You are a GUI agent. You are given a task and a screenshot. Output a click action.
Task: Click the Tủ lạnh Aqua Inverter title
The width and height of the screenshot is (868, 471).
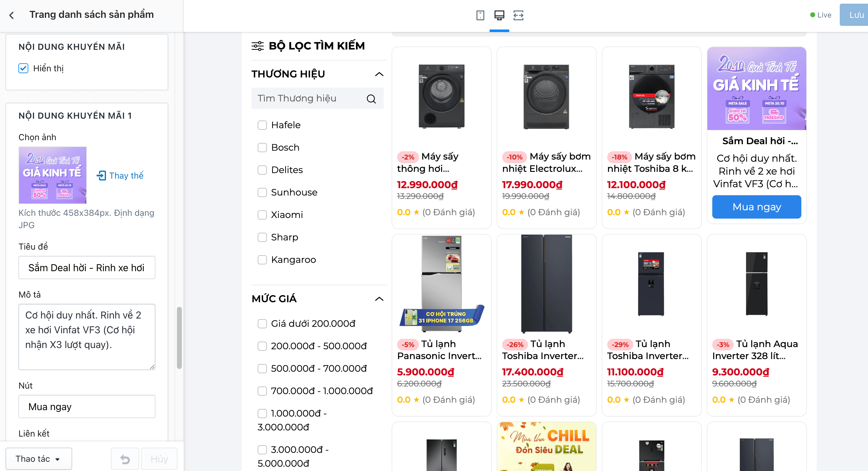coord(755,350)
